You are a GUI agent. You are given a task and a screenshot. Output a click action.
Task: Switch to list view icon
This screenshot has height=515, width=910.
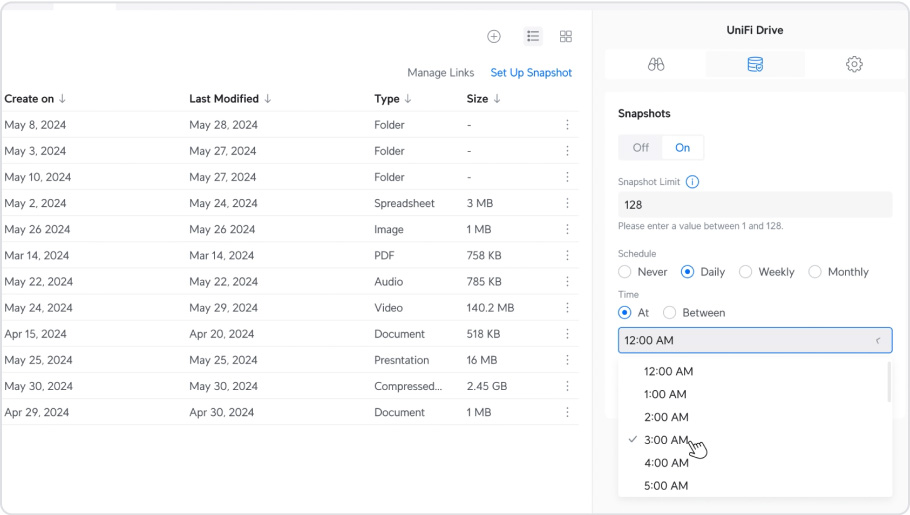[533, 37]
